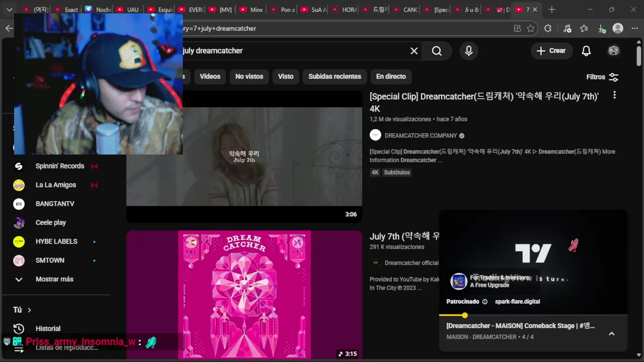Open the BANGTANTV channel avatar
Image resolution: width=644 pixels, height=362 pixels.
pos(19,204)
